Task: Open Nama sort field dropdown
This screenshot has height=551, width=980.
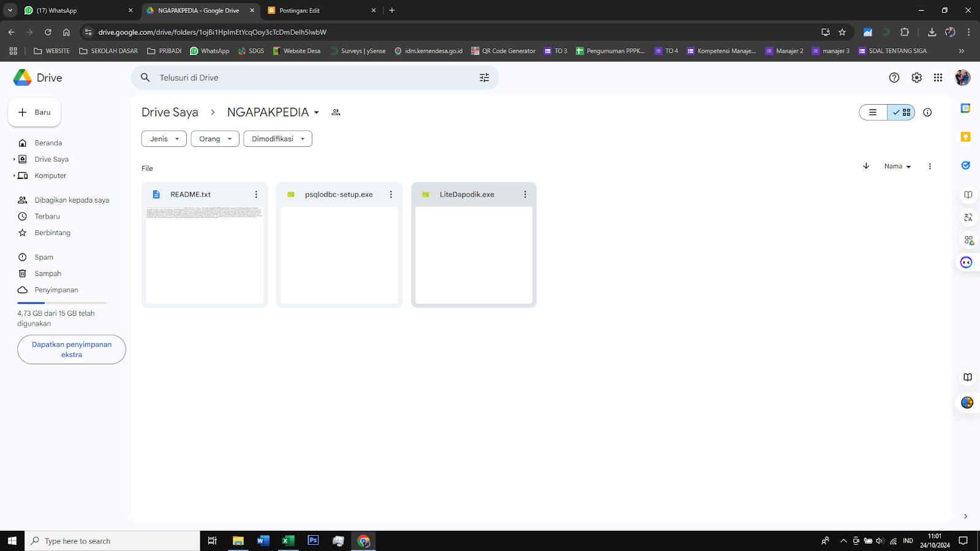Action: [897, 167]
